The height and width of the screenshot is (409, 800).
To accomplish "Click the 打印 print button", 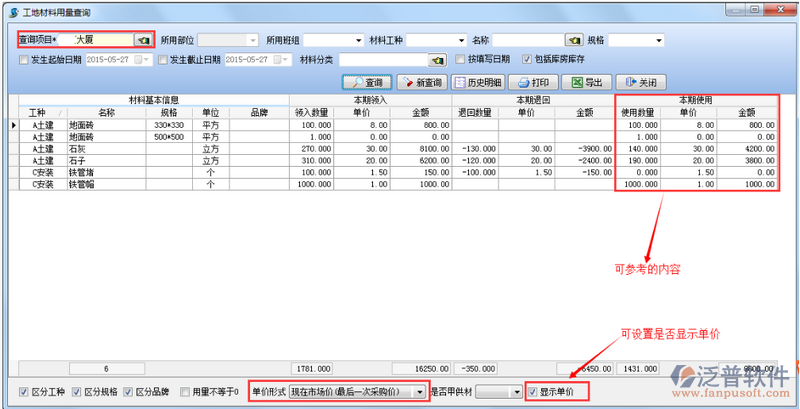I will 532,83.
